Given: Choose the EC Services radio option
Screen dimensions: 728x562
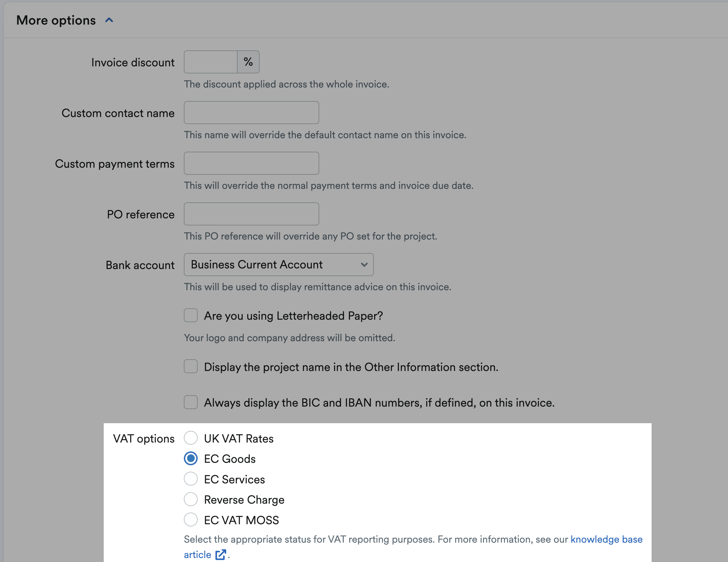Looking at the screenshot, I should [x=191, y=479].
